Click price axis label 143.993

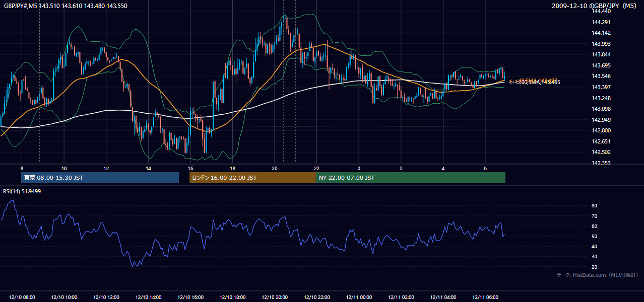pyautogui.click(x=602, y=44)
